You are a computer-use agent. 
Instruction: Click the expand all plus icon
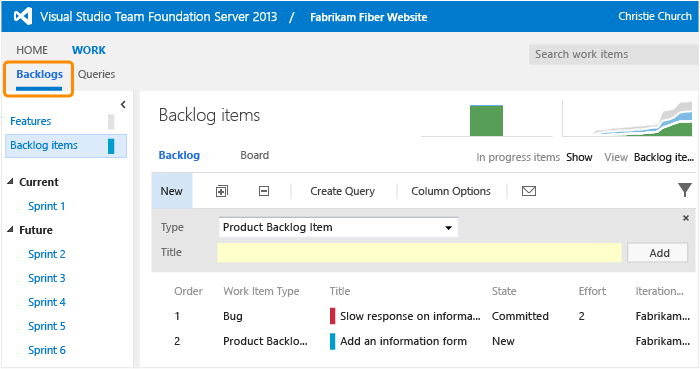222,191
